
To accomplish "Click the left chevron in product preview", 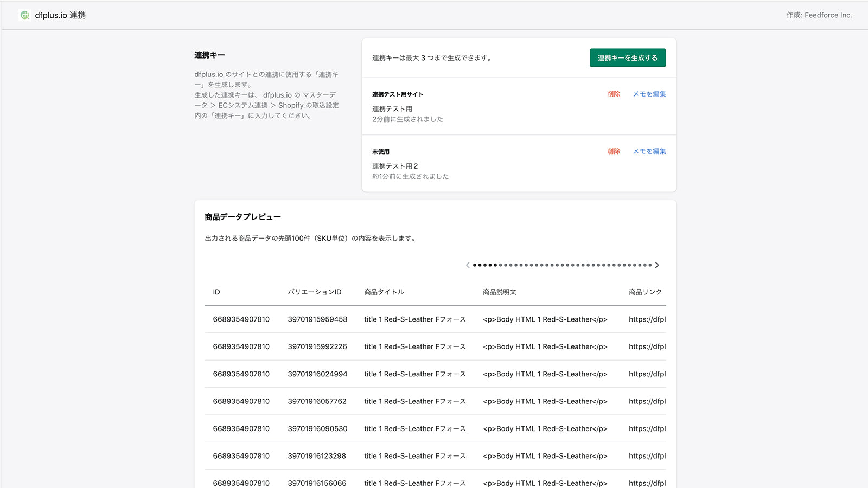I will [468, 265].
